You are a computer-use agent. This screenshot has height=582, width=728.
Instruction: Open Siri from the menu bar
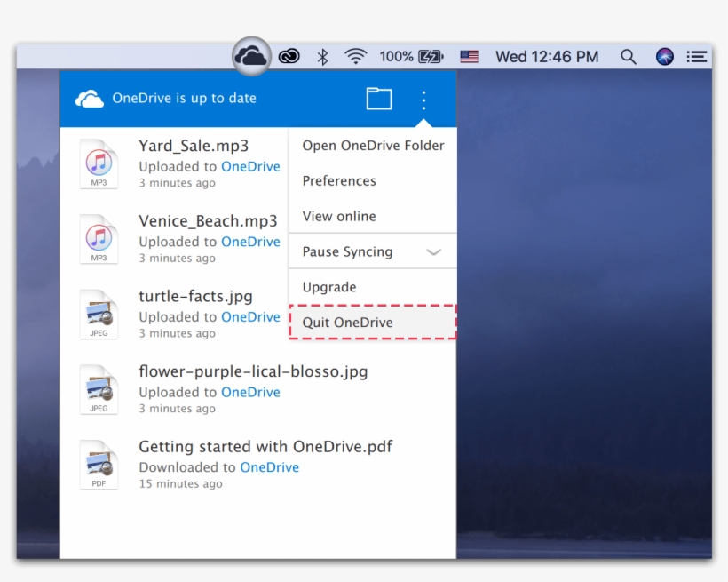665,55
